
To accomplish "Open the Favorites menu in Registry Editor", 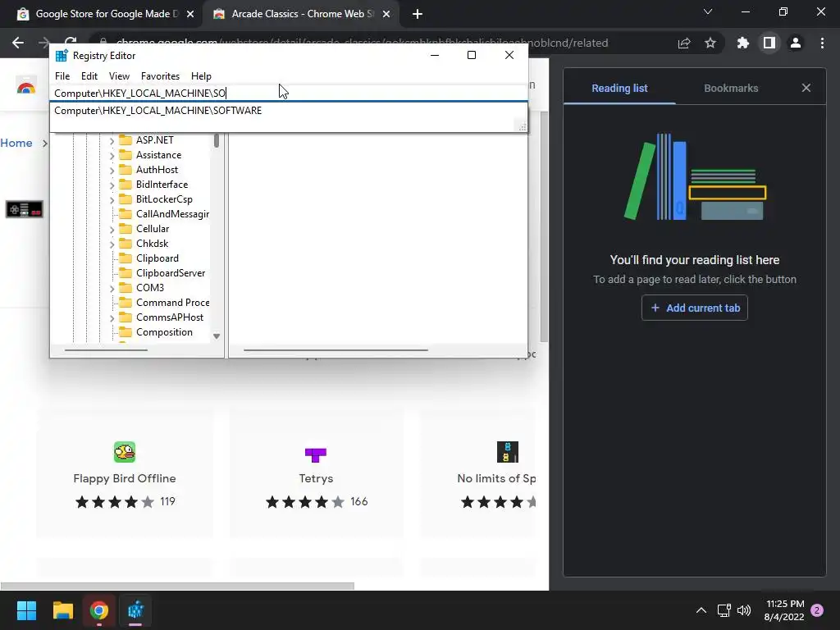I will click(160, 76).
